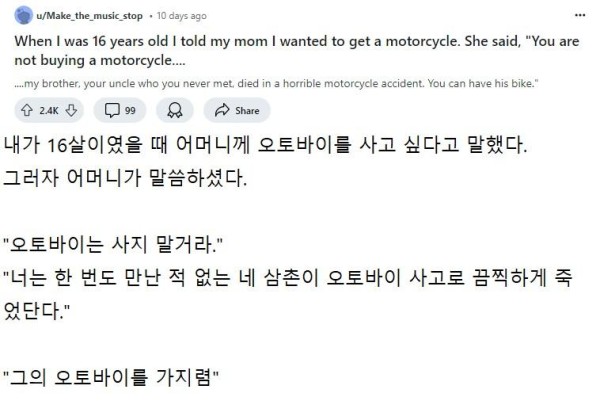
Task: Give an award with the ribbon icon
Action: (175, 111)
